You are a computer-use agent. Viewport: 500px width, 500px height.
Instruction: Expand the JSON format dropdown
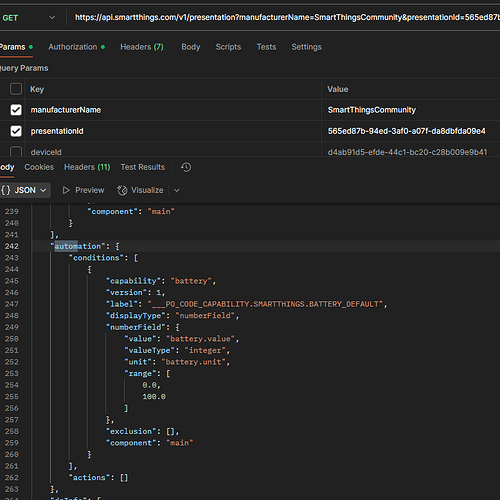pyautogui.click(x=43, y=190)
